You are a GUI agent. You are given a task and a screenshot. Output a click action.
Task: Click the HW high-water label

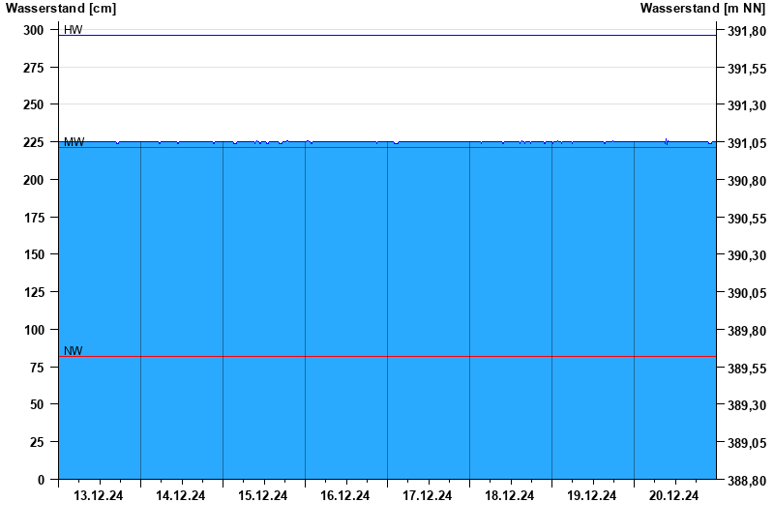click(73, 30)
